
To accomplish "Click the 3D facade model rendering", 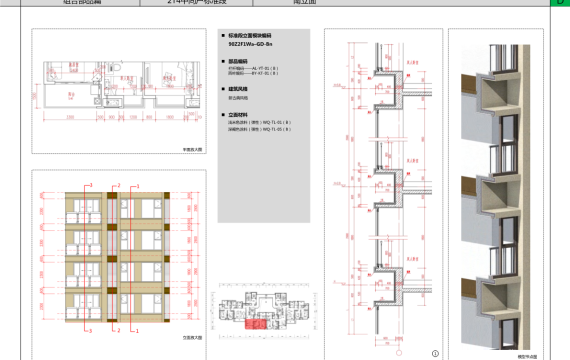I will pos(495,196).
